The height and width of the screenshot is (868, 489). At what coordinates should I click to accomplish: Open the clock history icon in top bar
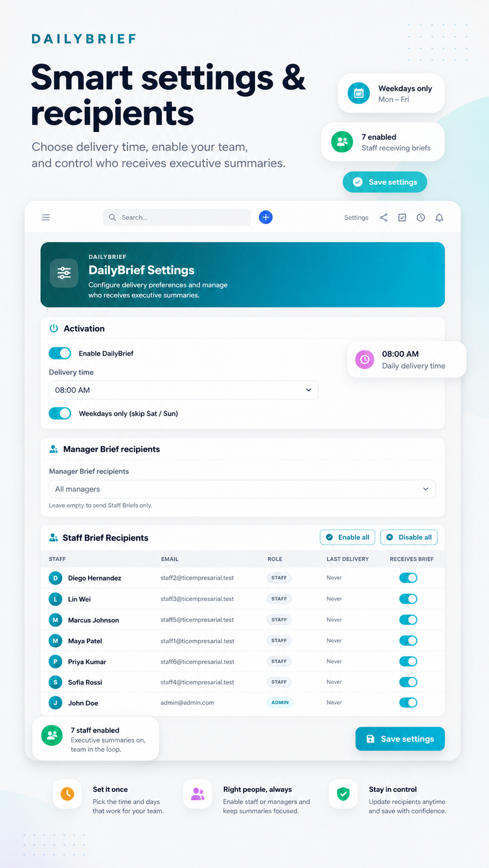tap(421, 218)
